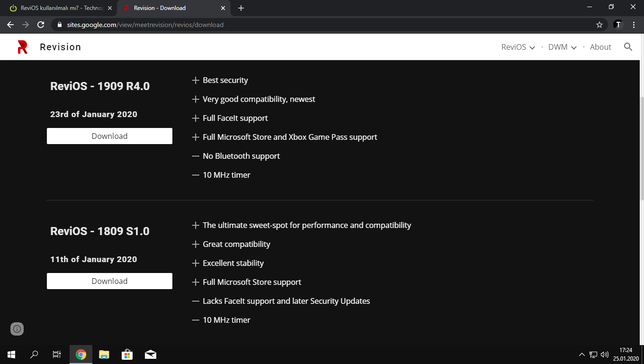
Task: Open the clock and date 25.01.2020
Action: 626,355
